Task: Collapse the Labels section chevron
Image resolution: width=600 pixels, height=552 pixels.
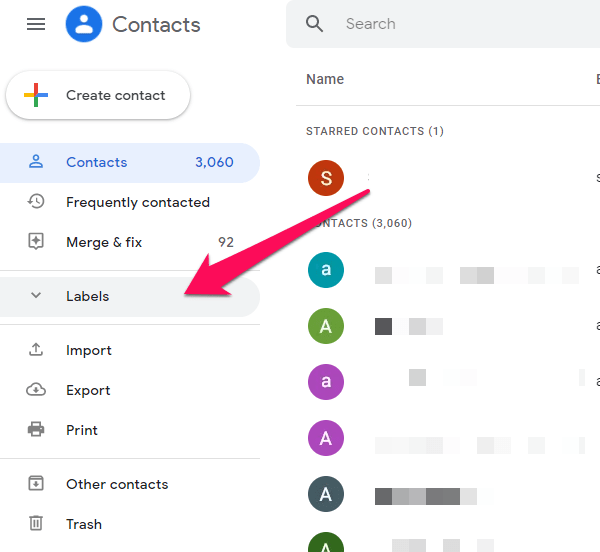Action: pos(36,296)
